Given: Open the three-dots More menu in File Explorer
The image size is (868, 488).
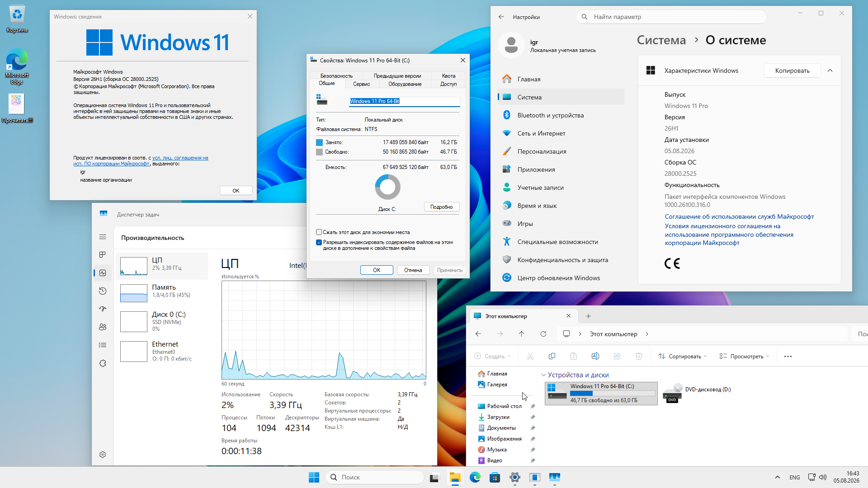Looking at the screenshot, I should coord(788,356).
